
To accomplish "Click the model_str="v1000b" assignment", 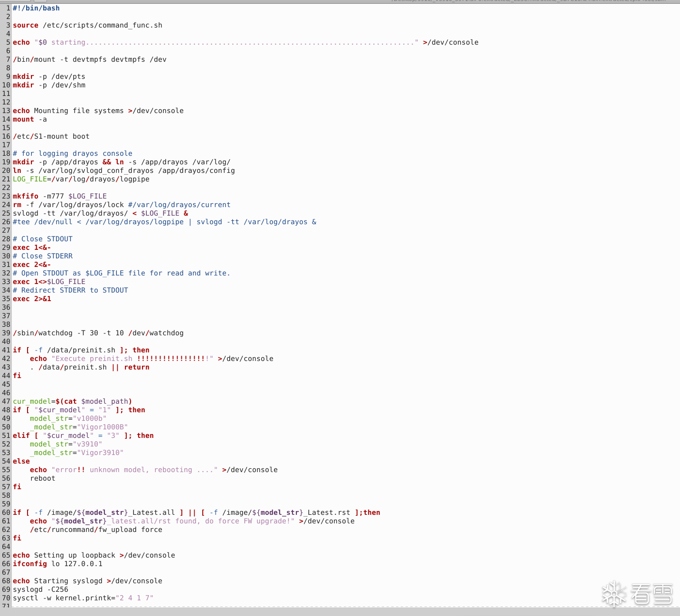I will (68, 418).
